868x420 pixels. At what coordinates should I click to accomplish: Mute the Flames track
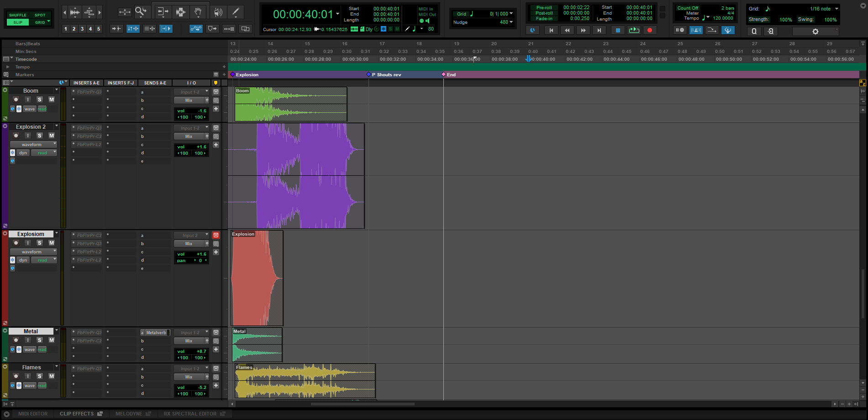52,376
